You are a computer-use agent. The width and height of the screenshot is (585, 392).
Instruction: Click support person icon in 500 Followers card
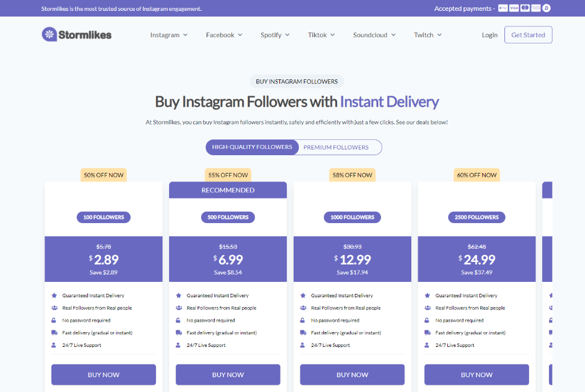[x=178, y=345]
